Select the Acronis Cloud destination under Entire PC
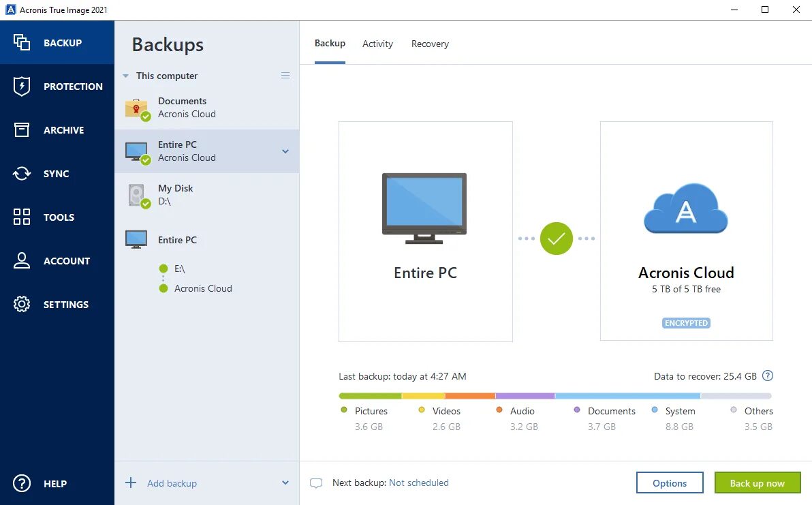Viewport: 812px width, 505px height. coord(202,288)
